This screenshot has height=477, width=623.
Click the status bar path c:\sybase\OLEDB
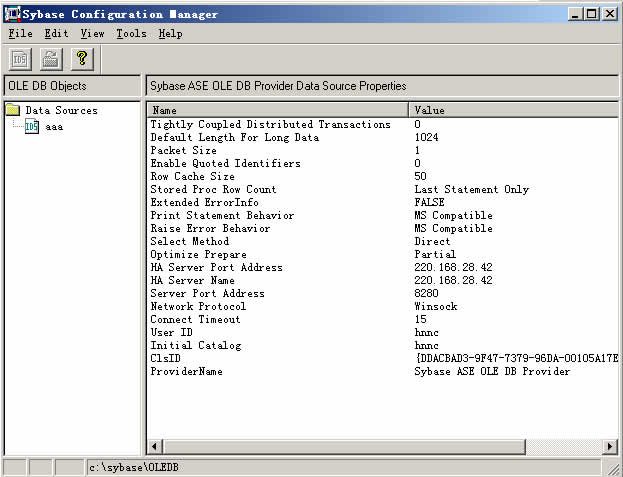[134, 468]
